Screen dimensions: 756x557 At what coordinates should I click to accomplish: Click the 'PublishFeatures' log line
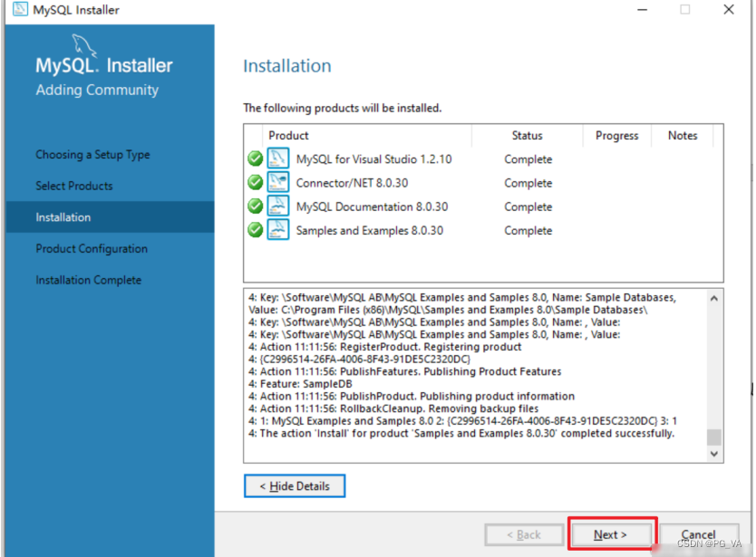405,371
